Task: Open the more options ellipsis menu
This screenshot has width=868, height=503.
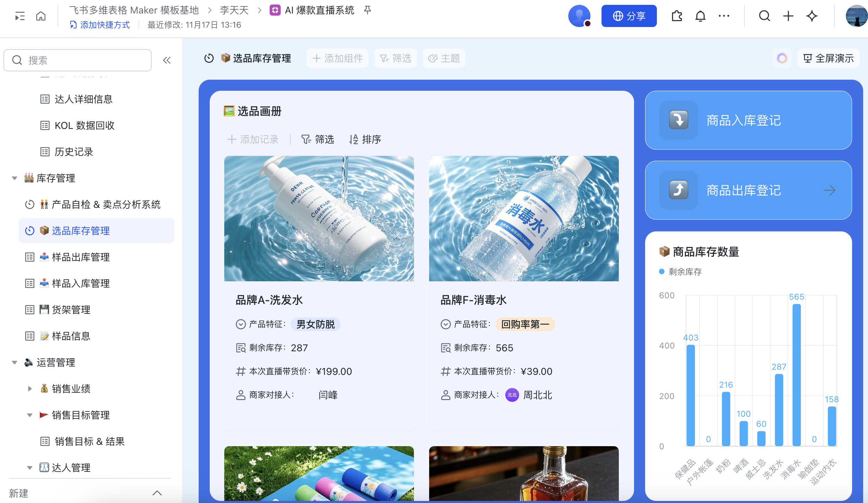Action: (724, 16)
